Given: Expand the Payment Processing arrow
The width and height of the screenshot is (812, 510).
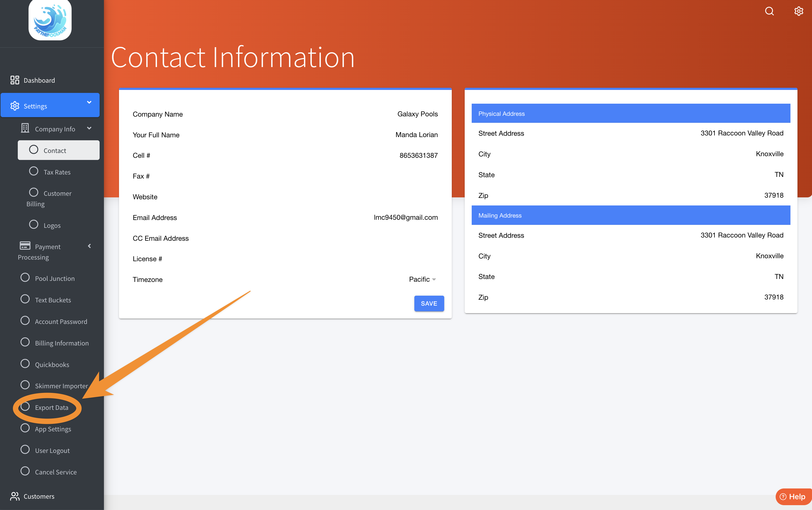Looking at the screenshot, I should pos(89,246).
